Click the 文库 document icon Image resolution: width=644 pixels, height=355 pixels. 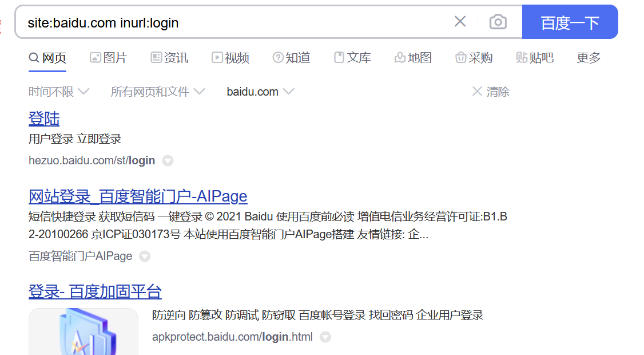(339, 57)
